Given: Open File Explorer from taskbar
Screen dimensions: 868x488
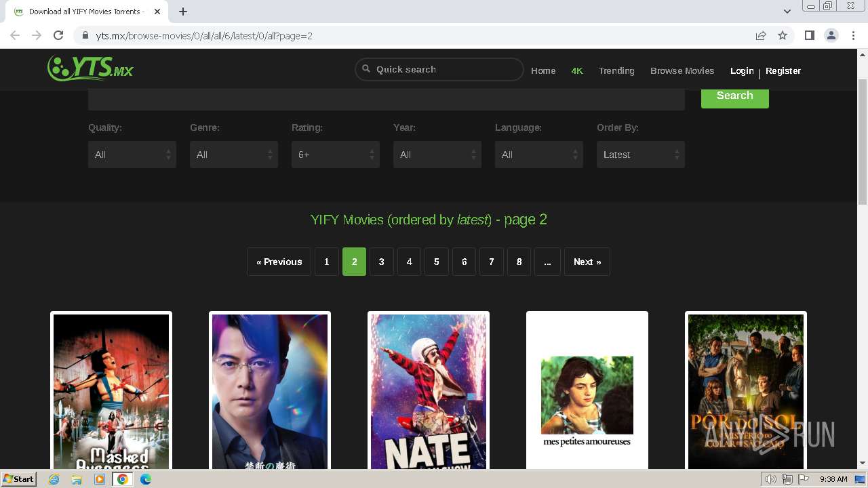Looking at the screenshot, I should [77, 479].
